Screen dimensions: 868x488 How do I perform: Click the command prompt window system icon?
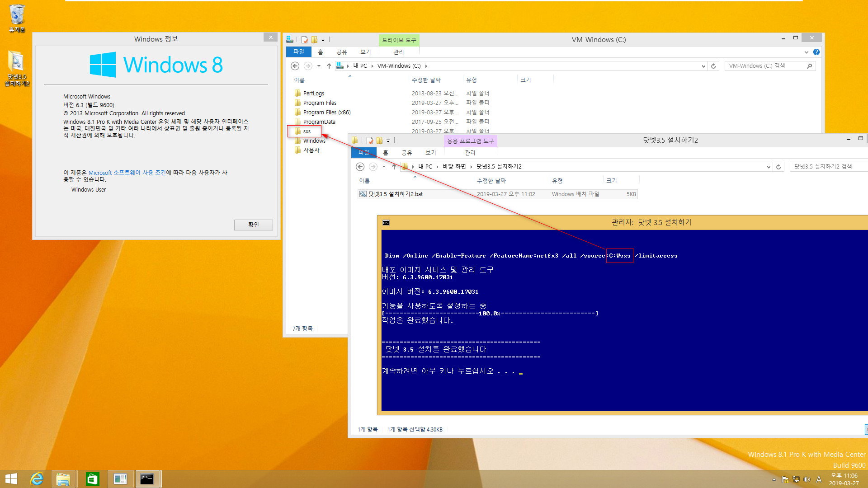386,223
